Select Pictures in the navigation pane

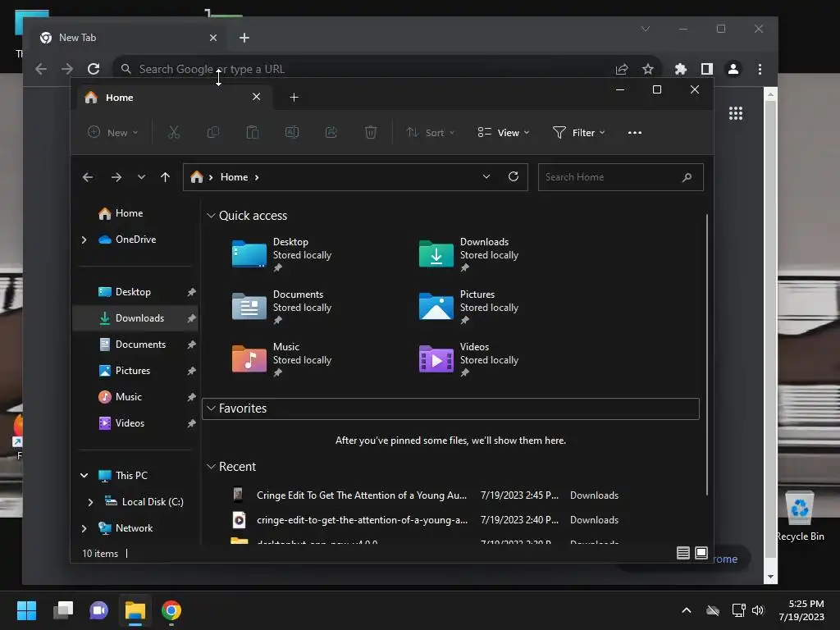[x=135, y=371]
